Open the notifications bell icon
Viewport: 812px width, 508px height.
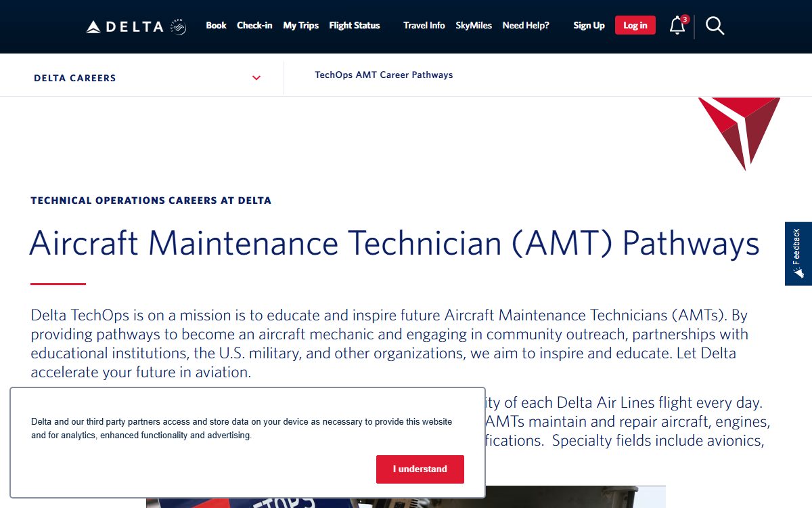click(x=677, y=26)
